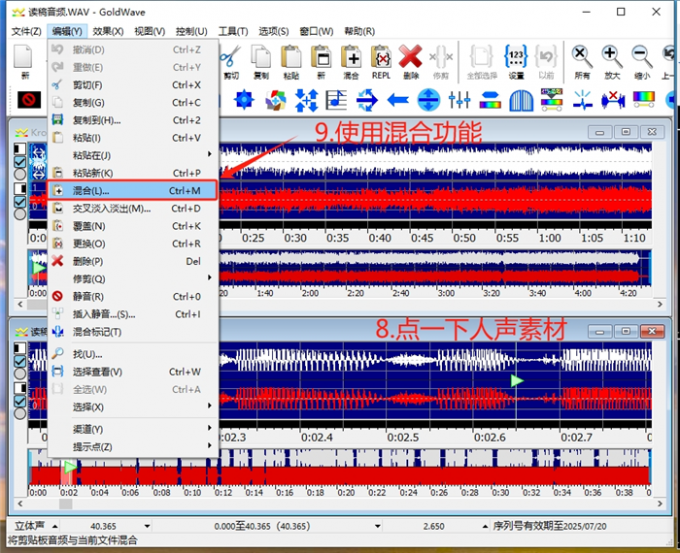Toggle upper channel checkbox in top audio window

20,162
